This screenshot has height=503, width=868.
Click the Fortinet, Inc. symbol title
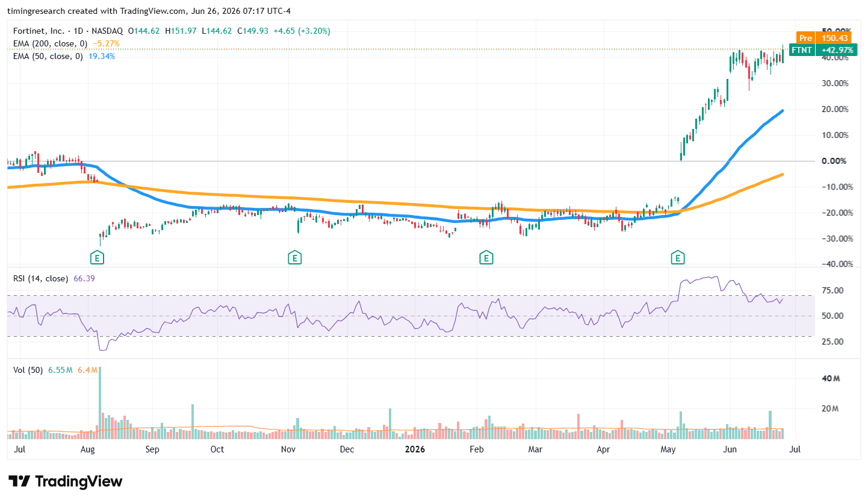pyautogui.click(x=40, y=31)
